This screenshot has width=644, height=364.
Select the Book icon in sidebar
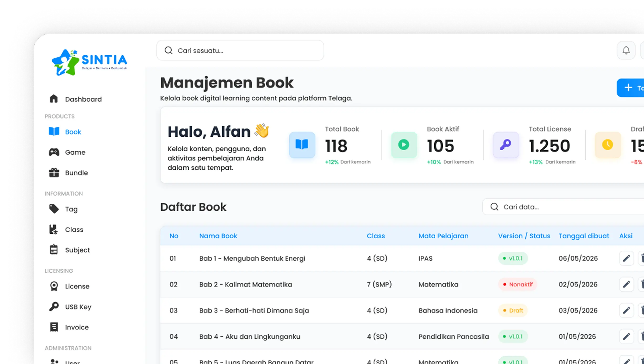pyautogui.click(x=54, y=131)
